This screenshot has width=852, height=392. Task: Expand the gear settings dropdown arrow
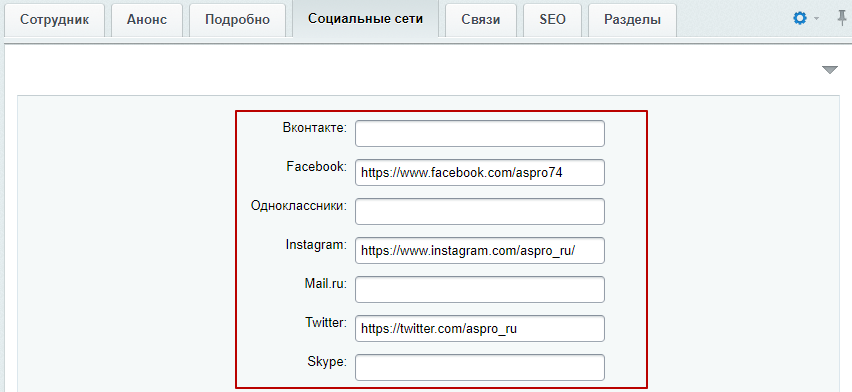pyautogui.click(x=816, y=19)
